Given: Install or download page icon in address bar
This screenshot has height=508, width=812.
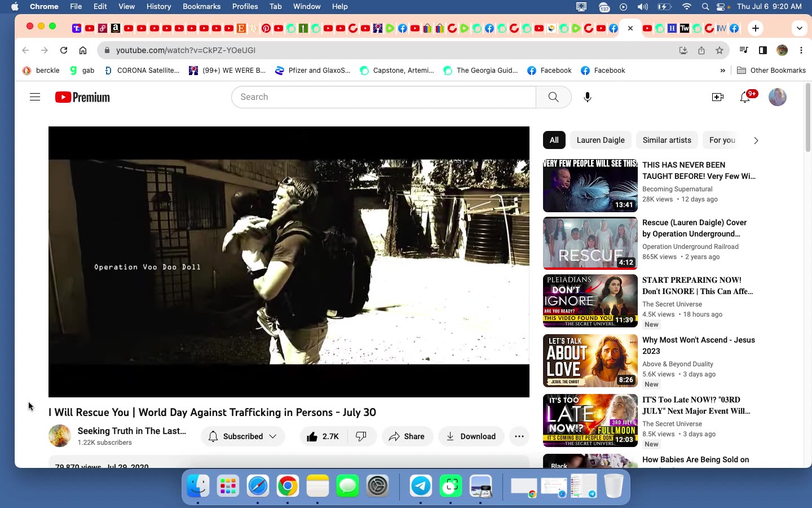Looking at the screenshot, I should click(x=683, y=50).
